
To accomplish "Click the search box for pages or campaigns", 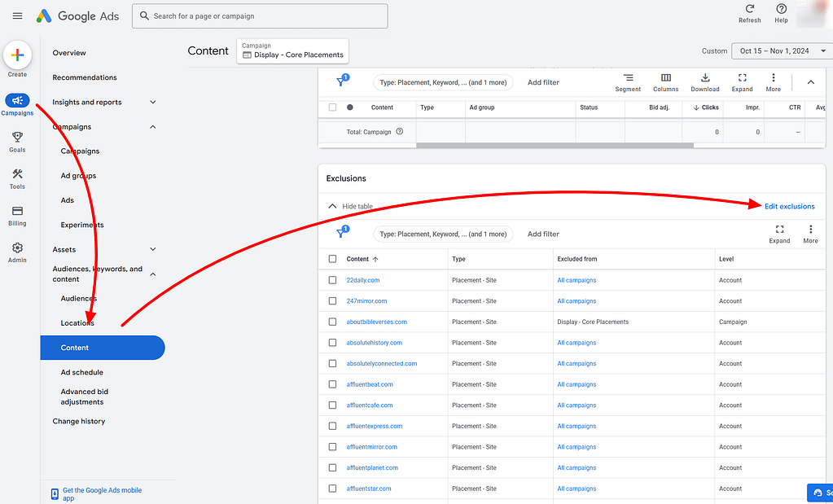I will [260, 16].
